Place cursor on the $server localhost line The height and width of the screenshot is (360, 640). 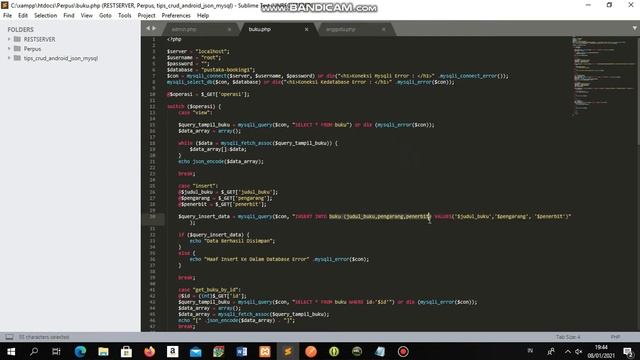pyautogui.click(x=198, y=51)
